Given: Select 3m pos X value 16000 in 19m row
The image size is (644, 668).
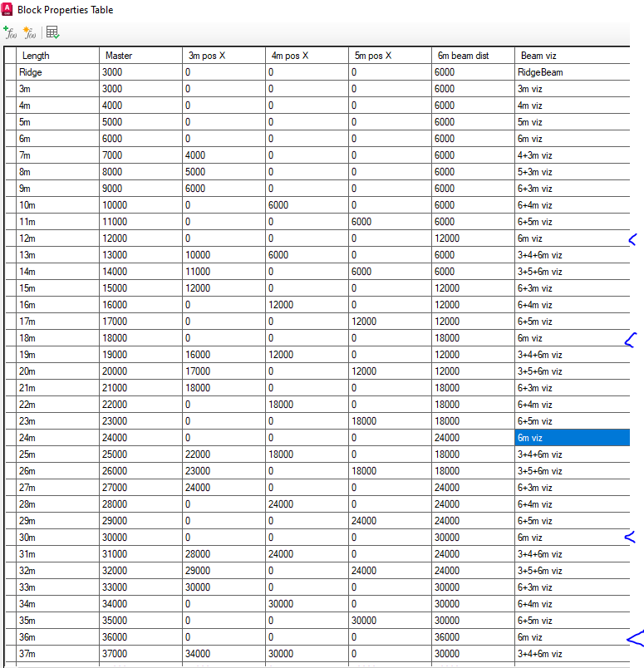Looking at the screenshot, I should point(224,355).
